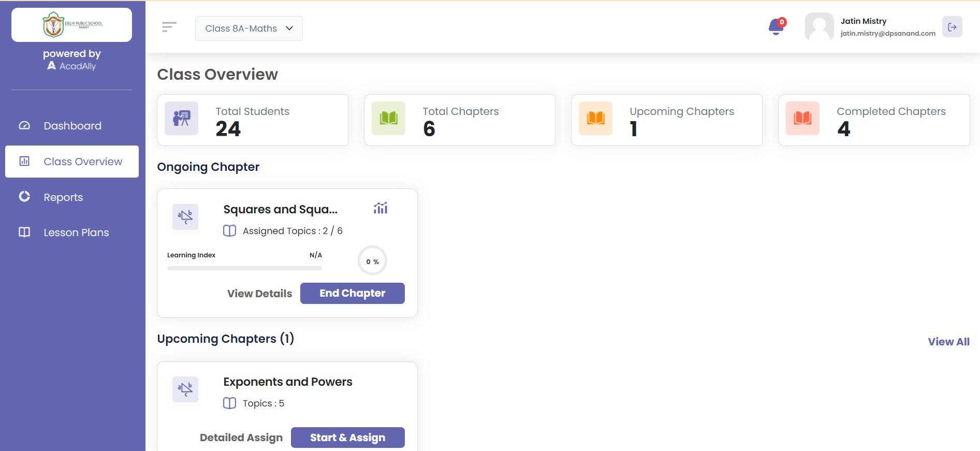The height and width of the screenshot is (451, 980).
Task: Click the notification bell icon
Action: coord(776,27)
